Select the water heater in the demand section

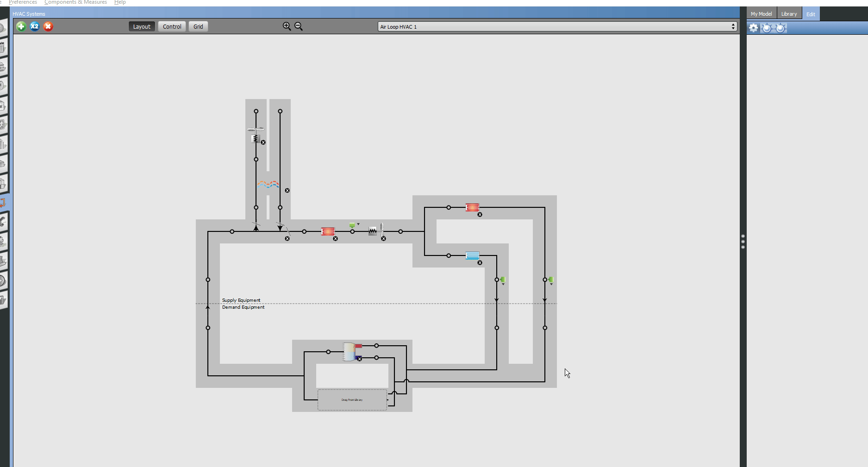(350, 351)
